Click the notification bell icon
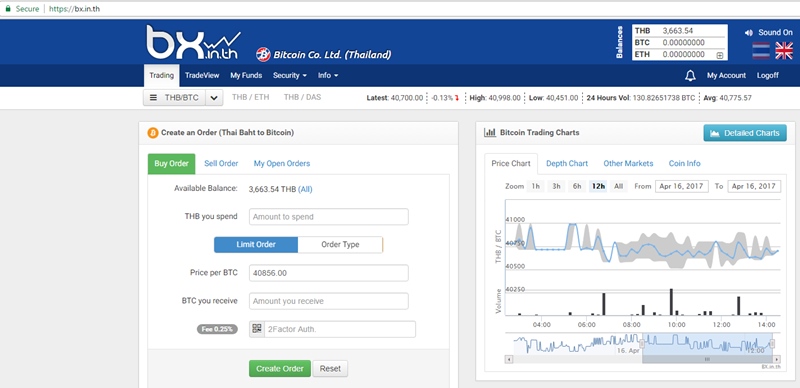The height and width of the screenshot is (388, 800). (x=690, y=76)
